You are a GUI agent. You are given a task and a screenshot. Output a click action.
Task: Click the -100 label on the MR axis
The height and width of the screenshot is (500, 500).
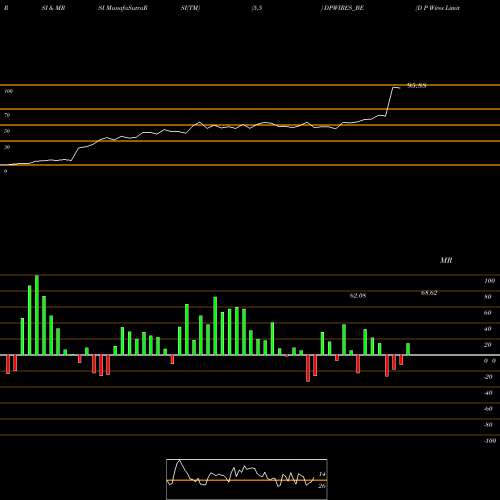click(x=490, y=441)
